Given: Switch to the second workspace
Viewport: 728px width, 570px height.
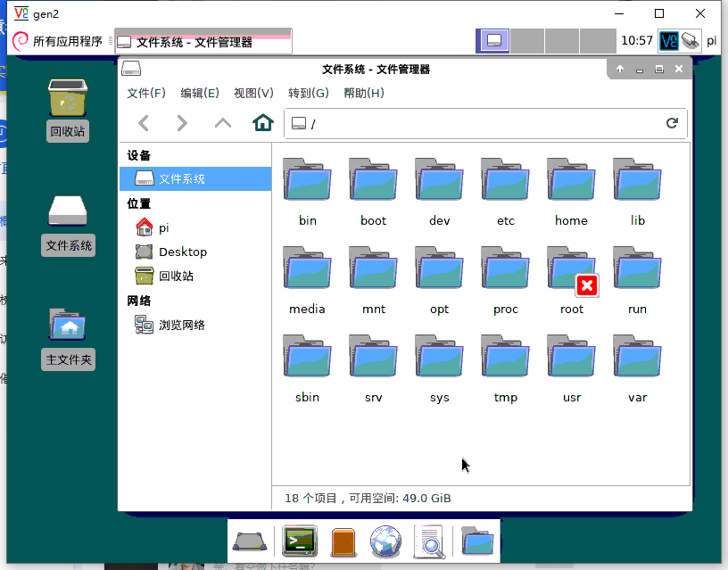Looking at the screenshot, I should (527, 41).
